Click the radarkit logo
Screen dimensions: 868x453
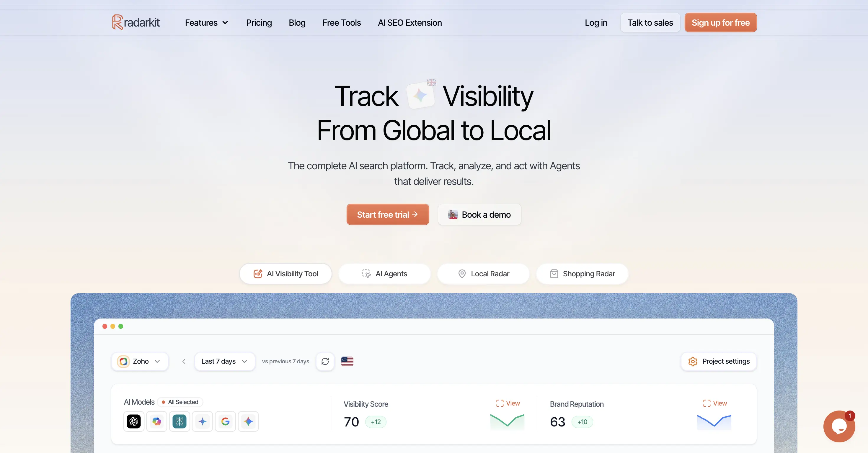click(x=136, y=22)
